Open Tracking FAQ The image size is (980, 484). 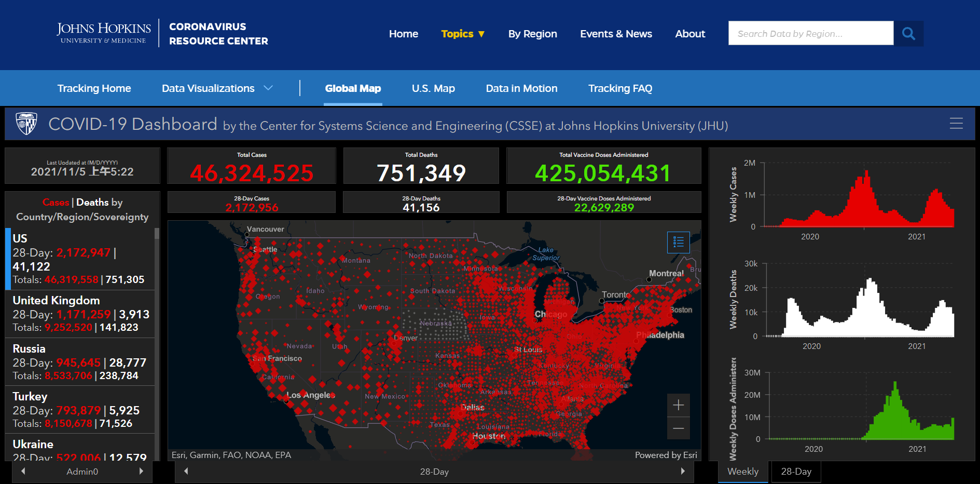620,88
